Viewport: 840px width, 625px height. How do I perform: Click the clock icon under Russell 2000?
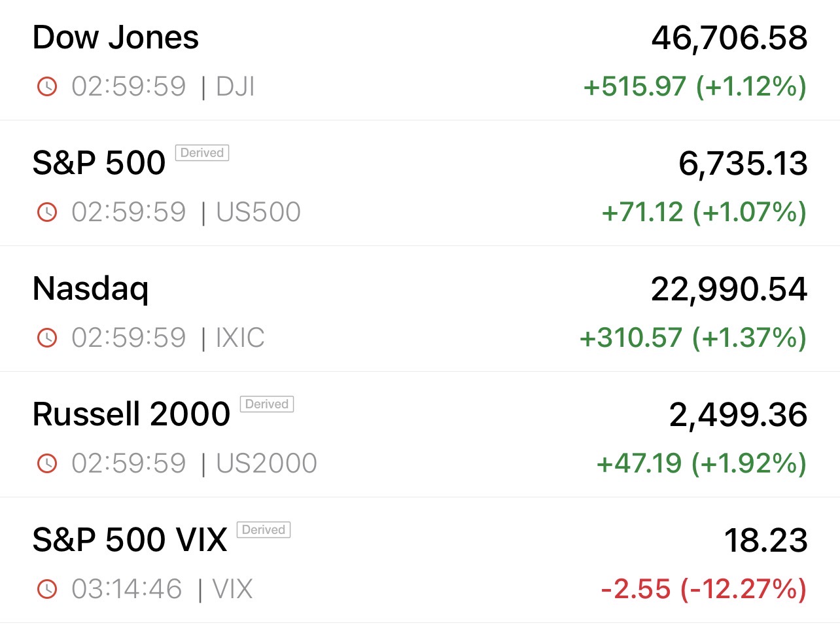tap(47, 463)
